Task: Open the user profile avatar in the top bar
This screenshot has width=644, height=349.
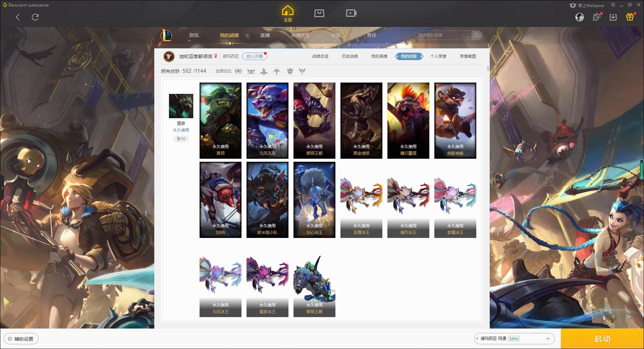Action: click(x=580, y=17)
